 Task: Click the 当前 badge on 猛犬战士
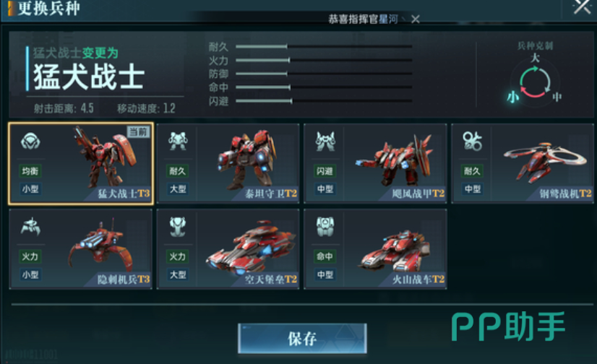click(138, 131)
